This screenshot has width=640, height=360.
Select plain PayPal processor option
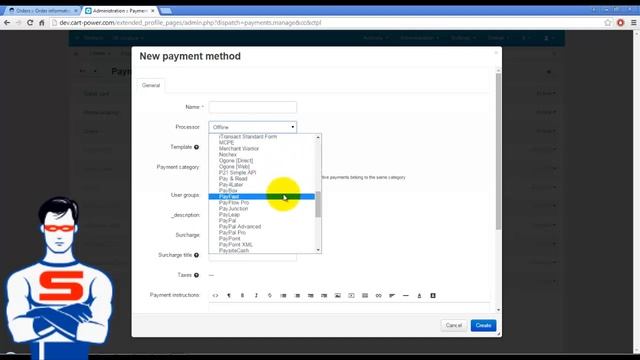tap(227, 221)
